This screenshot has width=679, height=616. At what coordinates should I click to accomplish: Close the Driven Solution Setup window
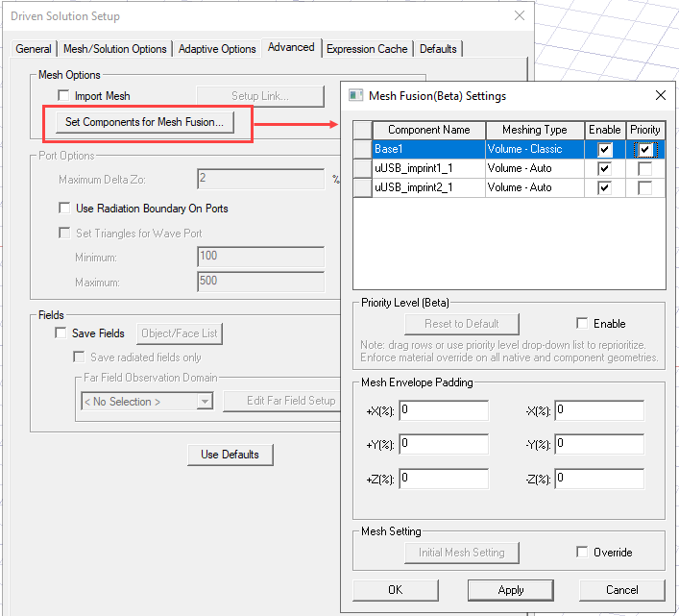[x=520, y=15]
